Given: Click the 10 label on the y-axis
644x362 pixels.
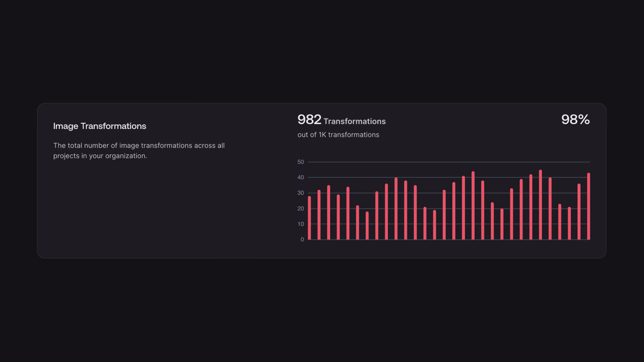Looking at the screenshot, I should (301, 224).
